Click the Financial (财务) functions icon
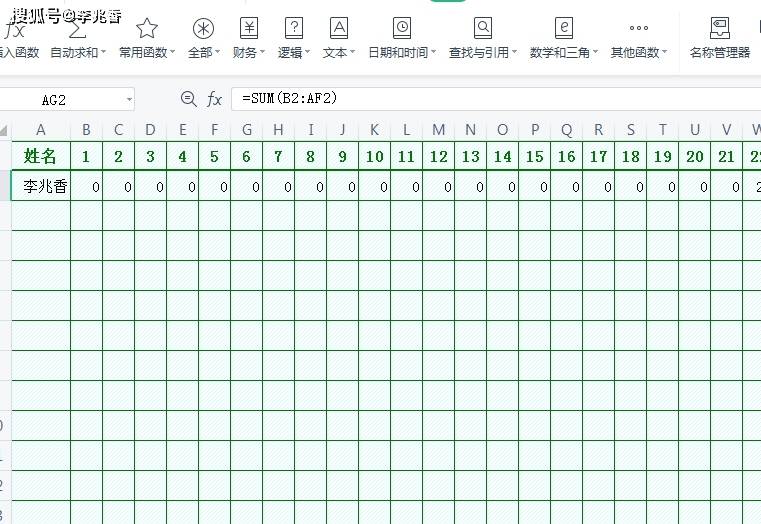Viewport: 761px width, 524px height. click(249, 28)
